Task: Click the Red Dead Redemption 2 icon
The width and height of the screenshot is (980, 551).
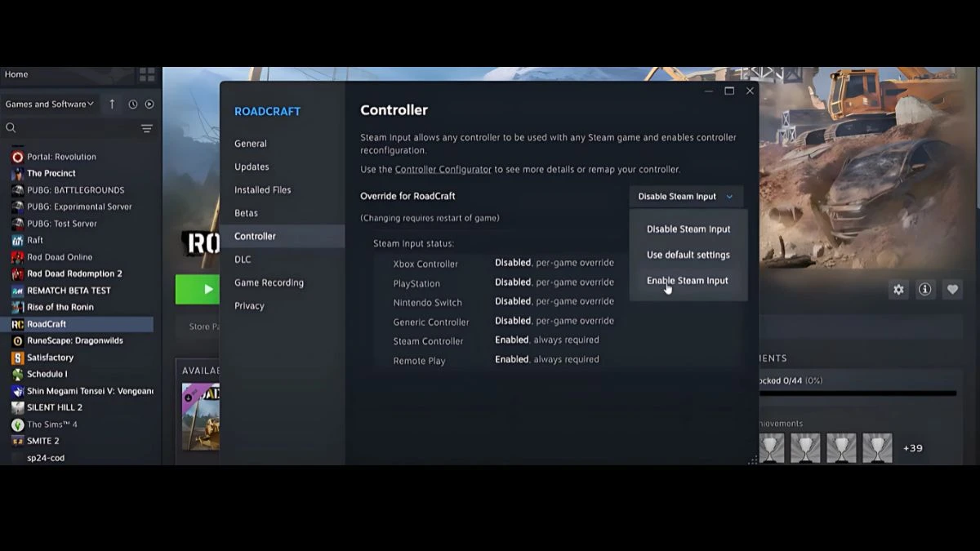Action: point(17,273)
